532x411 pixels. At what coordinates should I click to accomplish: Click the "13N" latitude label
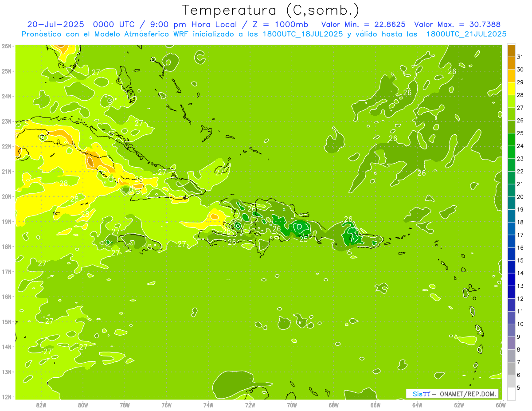coord(7,372)
